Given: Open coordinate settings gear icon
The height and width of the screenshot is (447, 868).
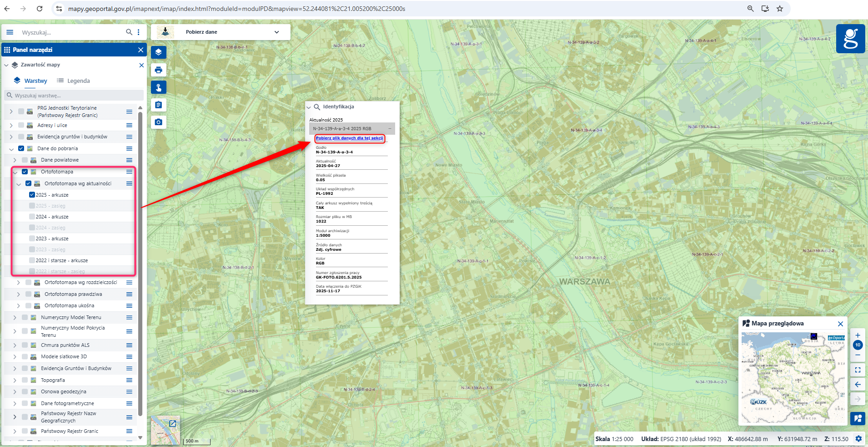Looking at the screenshot, I should tap(858, 439).
